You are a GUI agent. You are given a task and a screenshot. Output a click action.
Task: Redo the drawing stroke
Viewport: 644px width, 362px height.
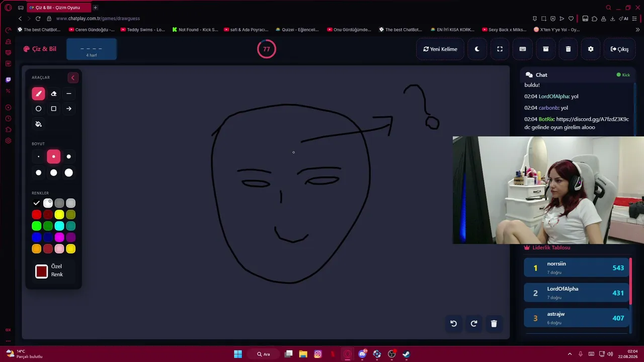click(x=473, y=324)
